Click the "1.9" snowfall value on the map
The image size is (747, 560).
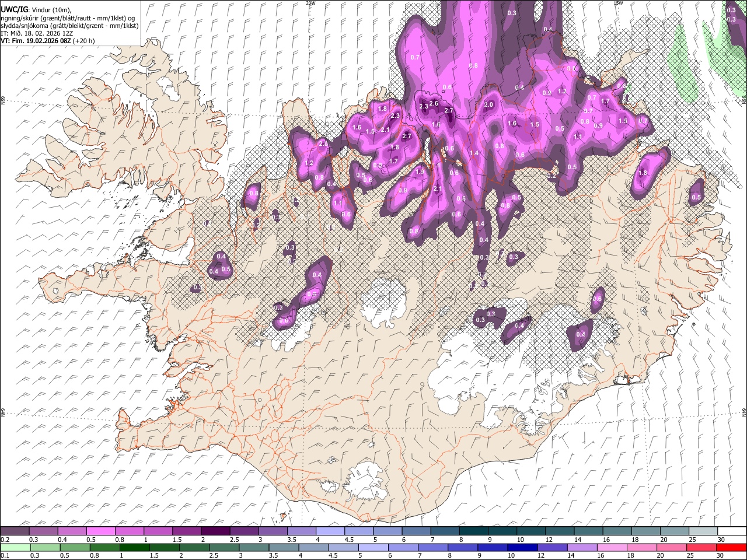[x=420, y=172]
